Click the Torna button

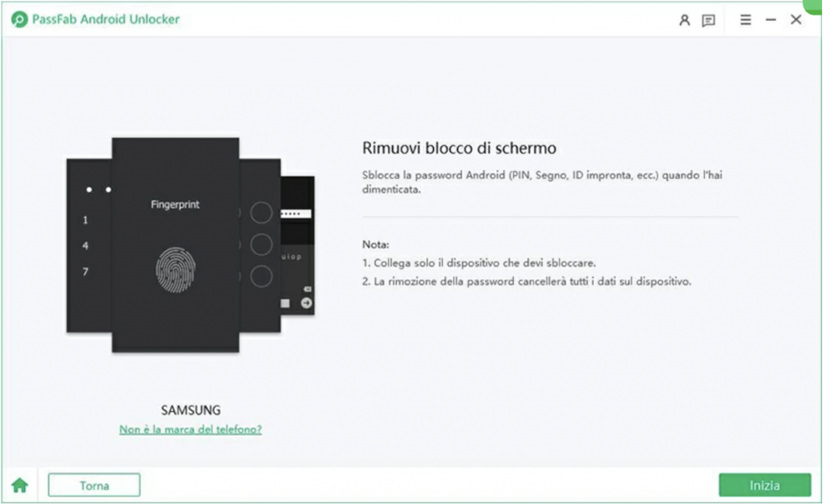coord(94,485)
